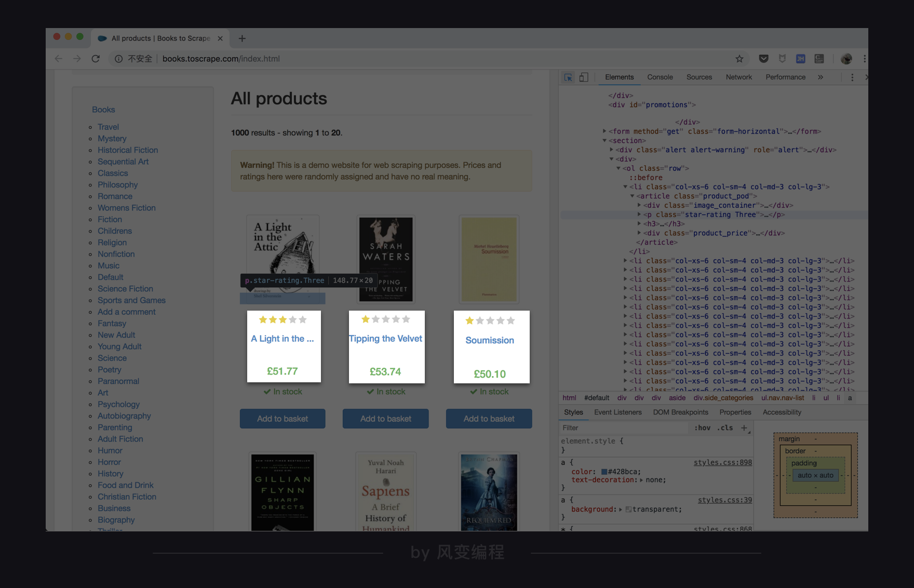Click the browser back arrow
Viewport: 914px width, 588px height.
[x=59, y=59]
